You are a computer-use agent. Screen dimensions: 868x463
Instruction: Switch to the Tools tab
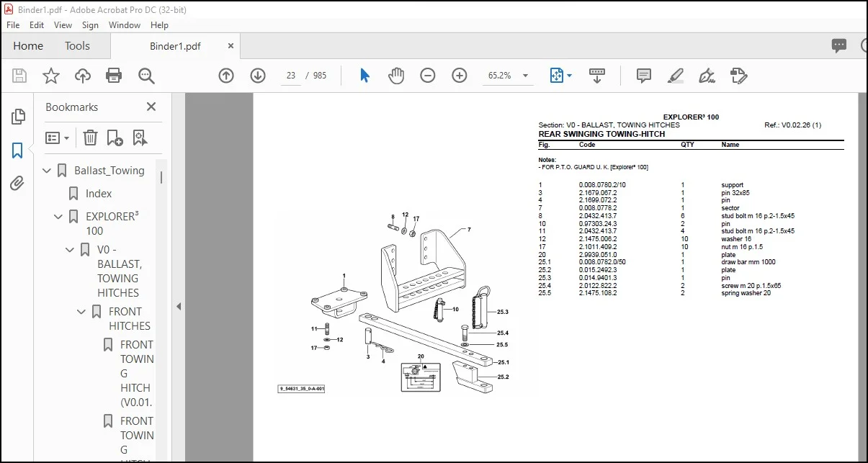pos(77,45)
